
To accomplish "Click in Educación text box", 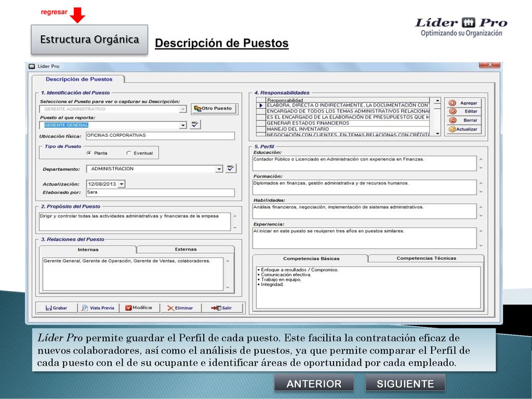I will [364, 163].
